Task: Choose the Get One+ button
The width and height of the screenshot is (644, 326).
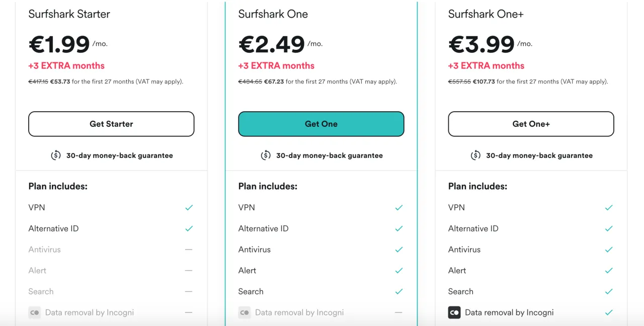Action: pyautogui.click(x=531, y=124)
